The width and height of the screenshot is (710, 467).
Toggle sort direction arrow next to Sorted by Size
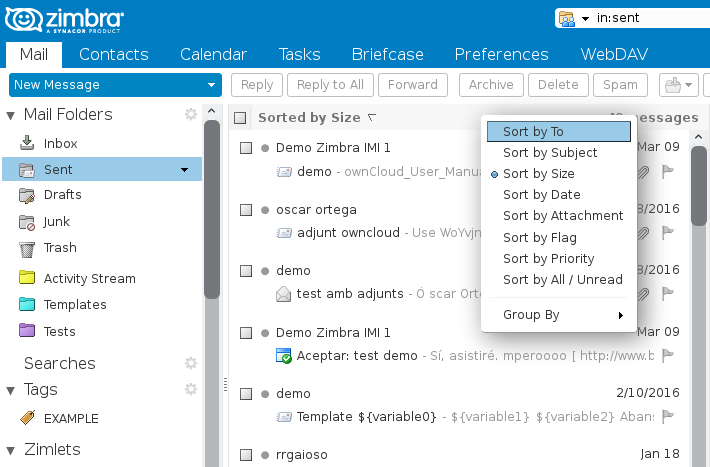coord(372,118)
